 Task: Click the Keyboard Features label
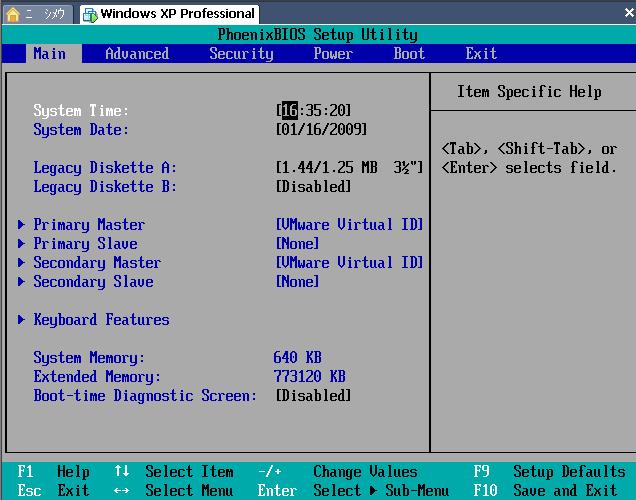(101, 320)
